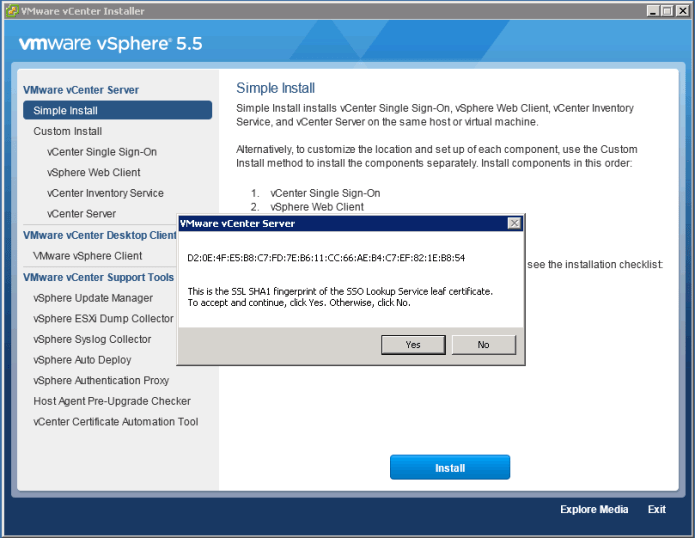Choose vCenter Single Sign-On component
The height and width of the screenshot is (538, 695).
click(x=101, y=152)
